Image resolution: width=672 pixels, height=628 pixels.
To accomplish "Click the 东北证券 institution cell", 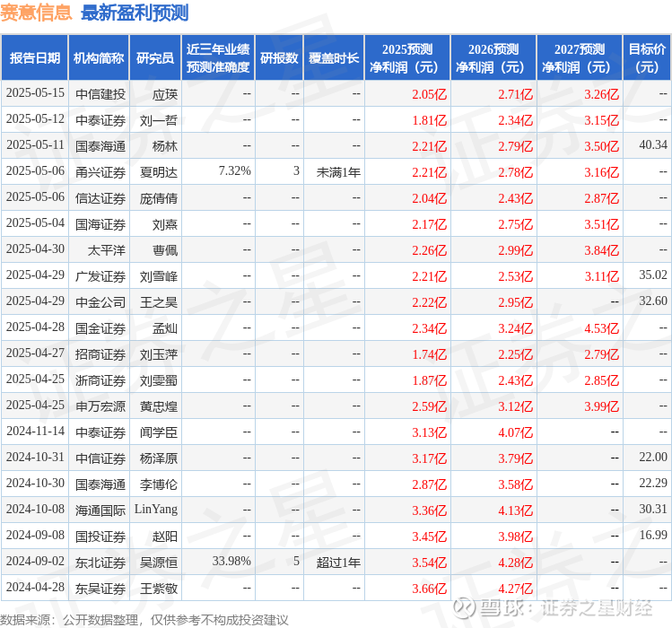I will (100, 563).
